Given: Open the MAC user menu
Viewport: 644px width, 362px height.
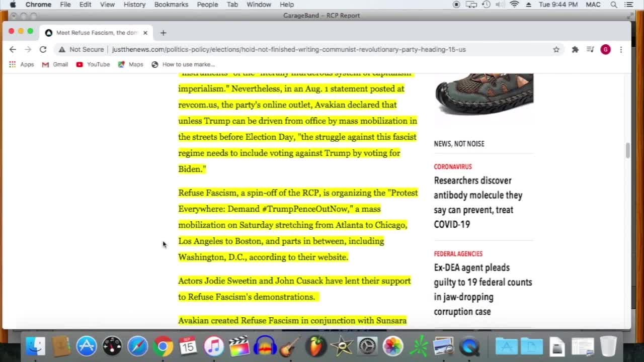Looking at the screenshot, I should point(593,5).
